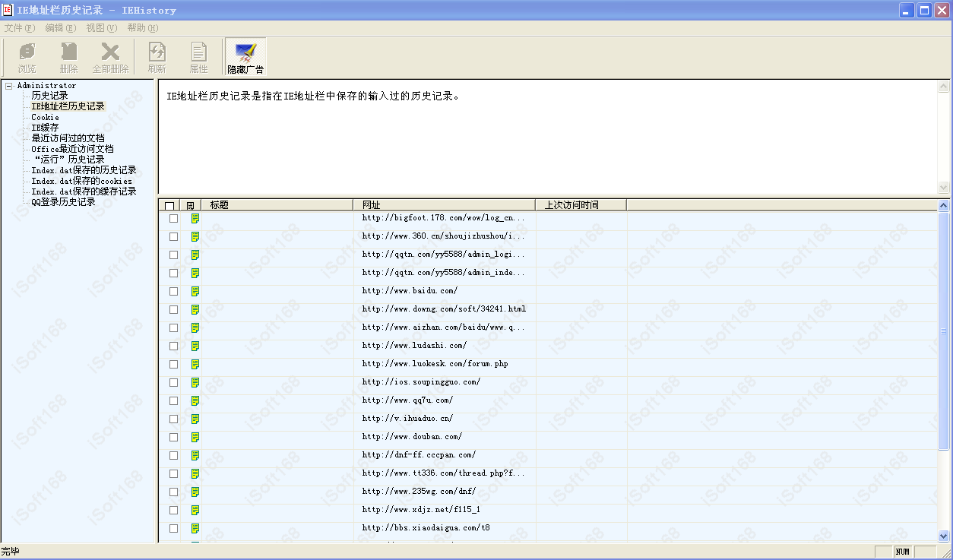Screen dimensions: 953x560
Task: Select IE缓存 in the tree
Action: pos(45,128)
